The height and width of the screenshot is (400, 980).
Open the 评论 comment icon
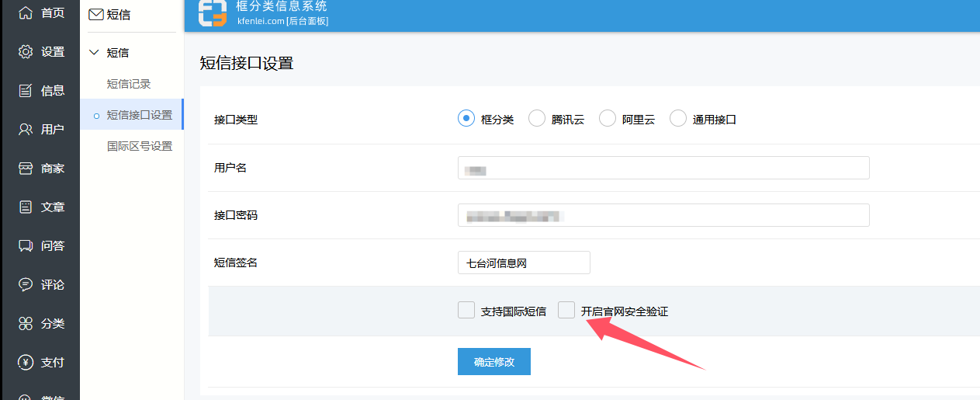(26, 285)
